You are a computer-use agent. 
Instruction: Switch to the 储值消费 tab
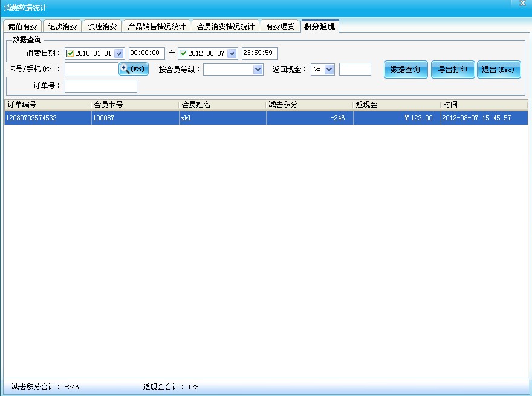tap(22, 26)
